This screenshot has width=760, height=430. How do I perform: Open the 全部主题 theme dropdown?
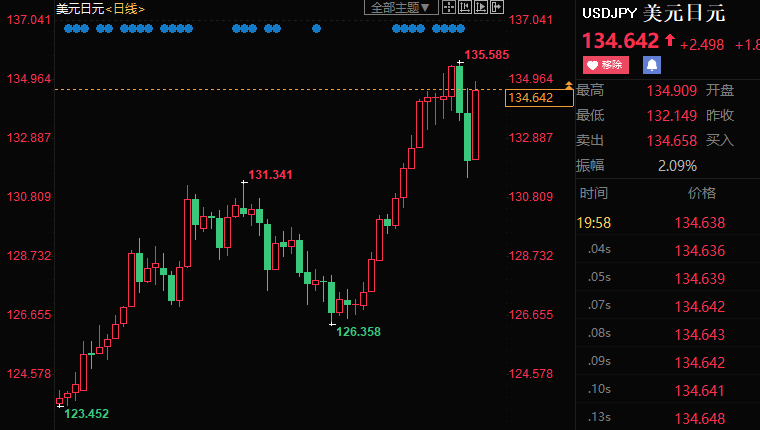(x=400, y=8)
